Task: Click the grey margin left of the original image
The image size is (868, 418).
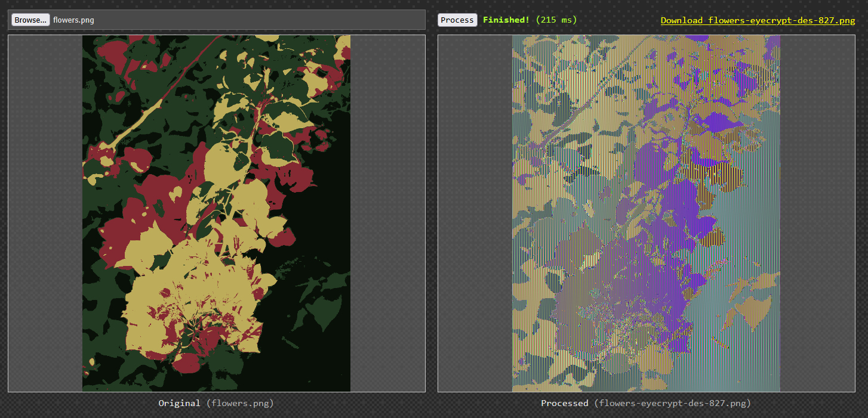Action: click(x=45, y=213)
